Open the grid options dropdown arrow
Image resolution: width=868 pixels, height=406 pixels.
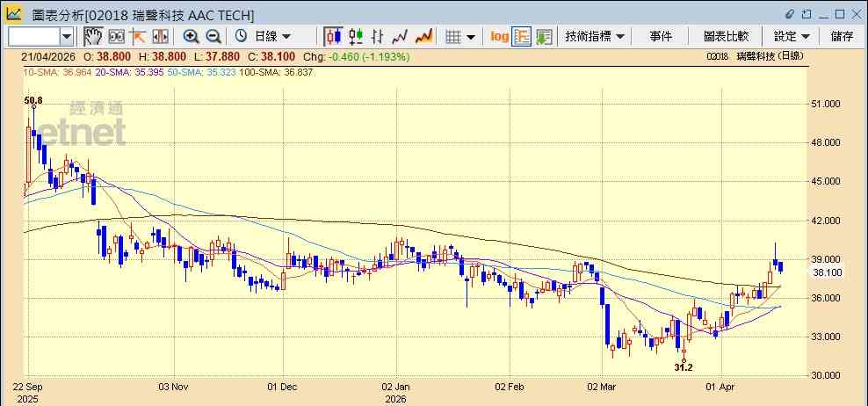pyautogui.click(x=471, y=37)
